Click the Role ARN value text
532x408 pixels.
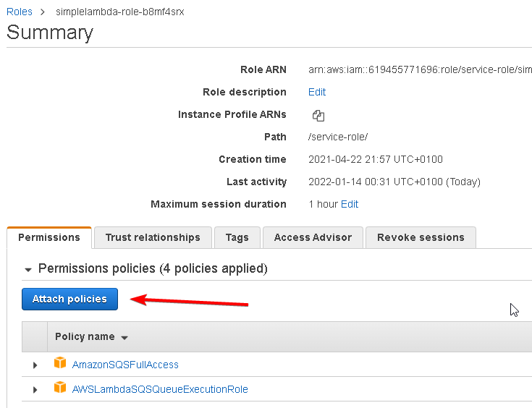pos(420,69)
